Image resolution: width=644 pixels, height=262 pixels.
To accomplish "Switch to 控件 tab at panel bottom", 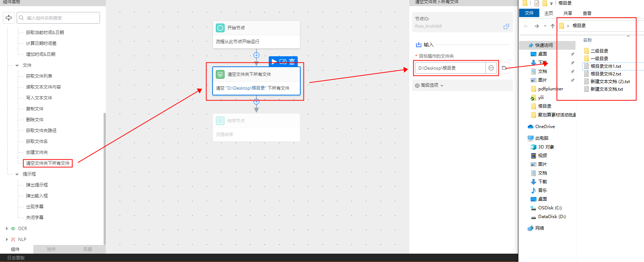I will (51, 249).
